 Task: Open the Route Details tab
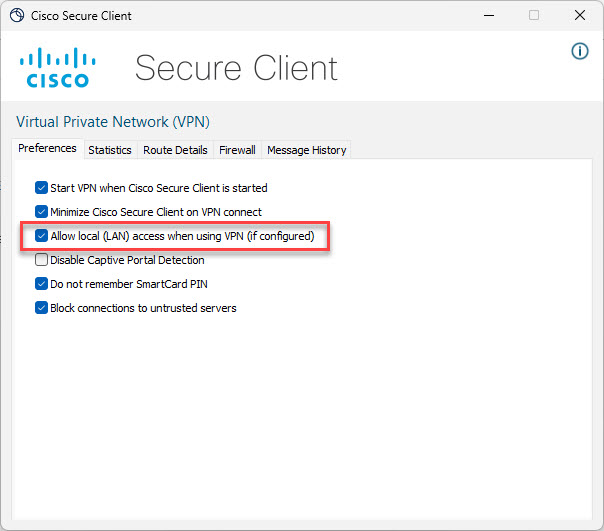pos(175,150)
